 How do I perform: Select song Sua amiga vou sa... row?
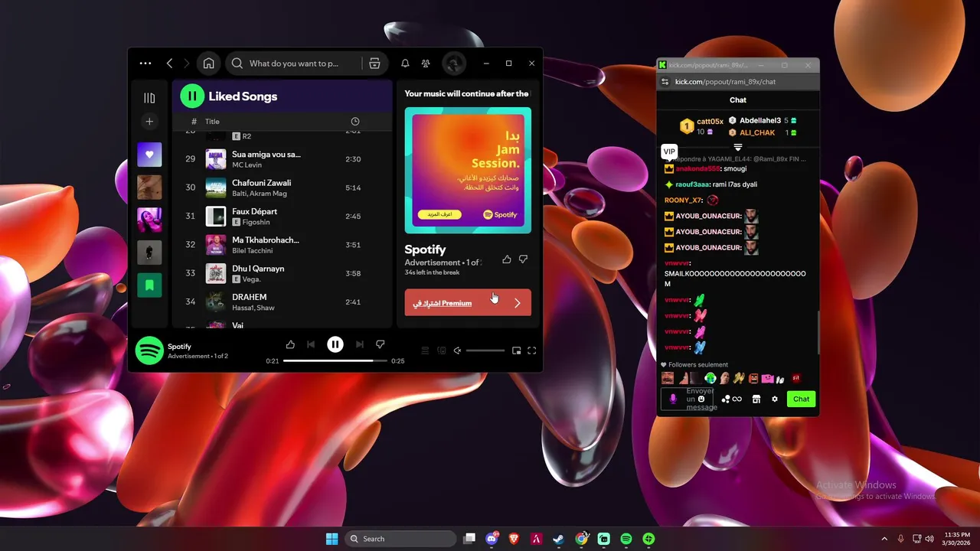pyautogui.click(x=282, y=159)
